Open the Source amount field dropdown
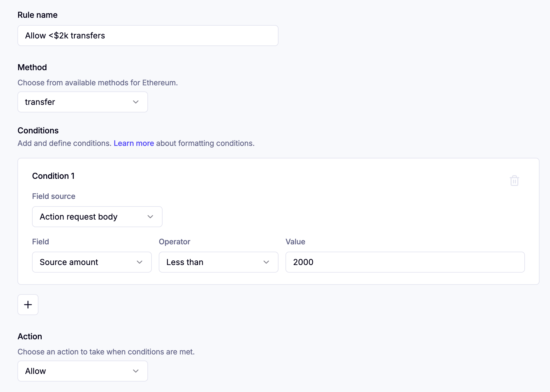This screenshot has height=392, width=550. (92, 262)
